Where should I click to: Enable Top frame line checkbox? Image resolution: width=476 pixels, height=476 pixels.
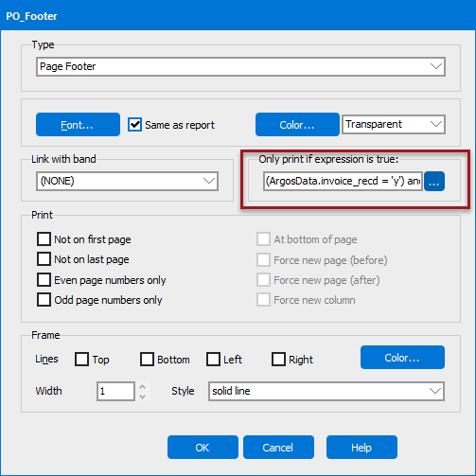coord(81,359)
